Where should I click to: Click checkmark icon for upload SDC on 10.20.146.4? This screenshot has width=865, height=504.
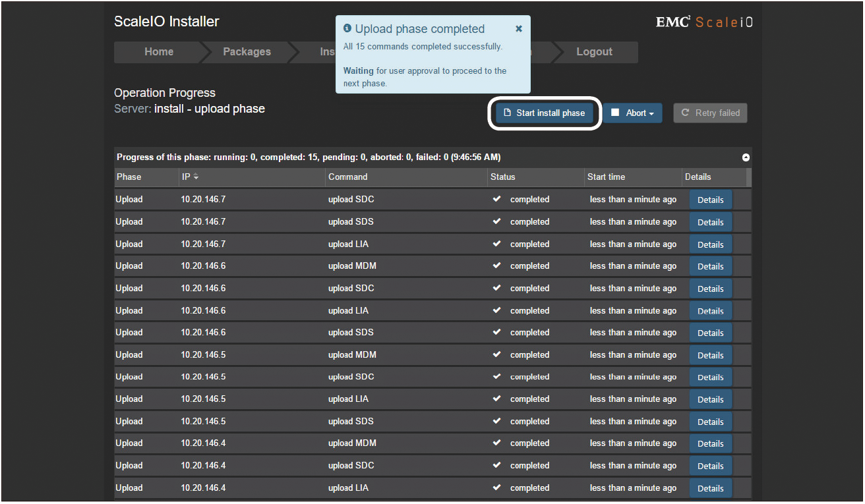[497, 465]
